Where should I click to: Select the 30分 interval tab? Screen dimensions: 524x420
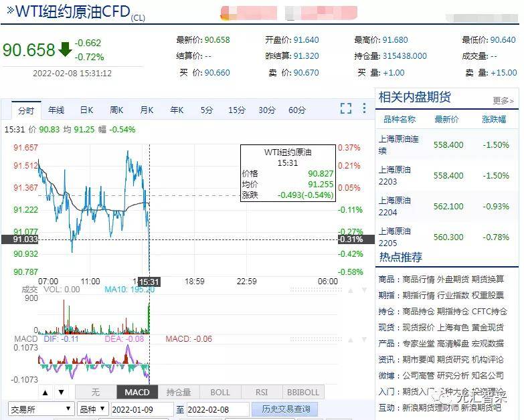(267, 110)
